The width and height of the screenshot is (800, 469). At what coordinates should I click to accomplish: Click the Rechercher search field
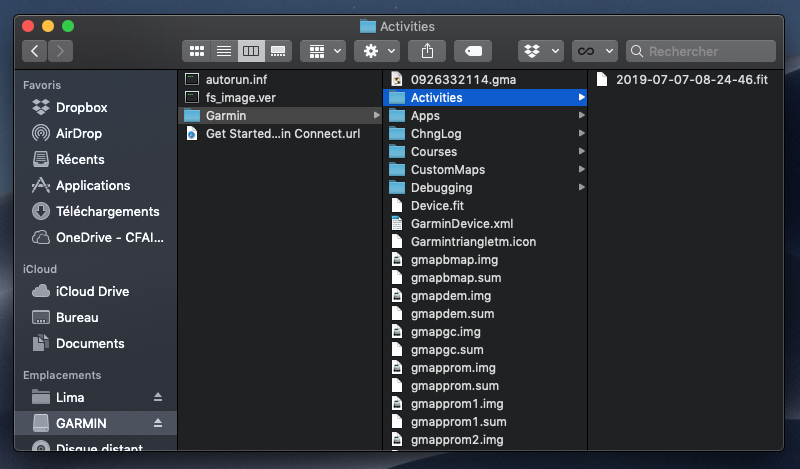701,51
